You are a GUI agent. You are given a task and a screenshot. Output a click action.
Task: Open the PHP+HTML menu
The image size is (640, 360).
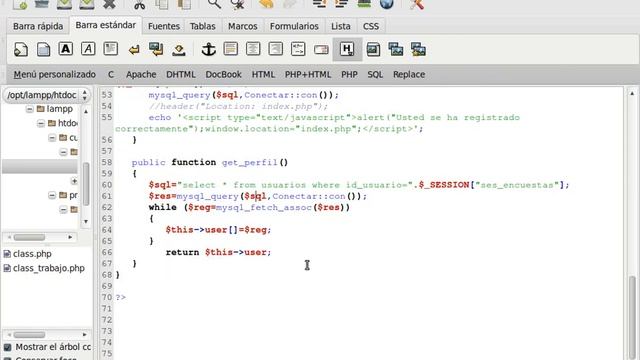308,74
